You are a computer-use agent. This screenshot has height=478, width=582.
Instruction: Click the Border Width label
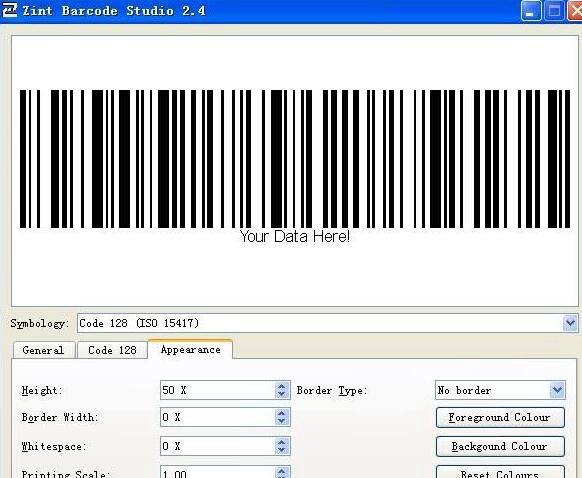tap(60, 418)
